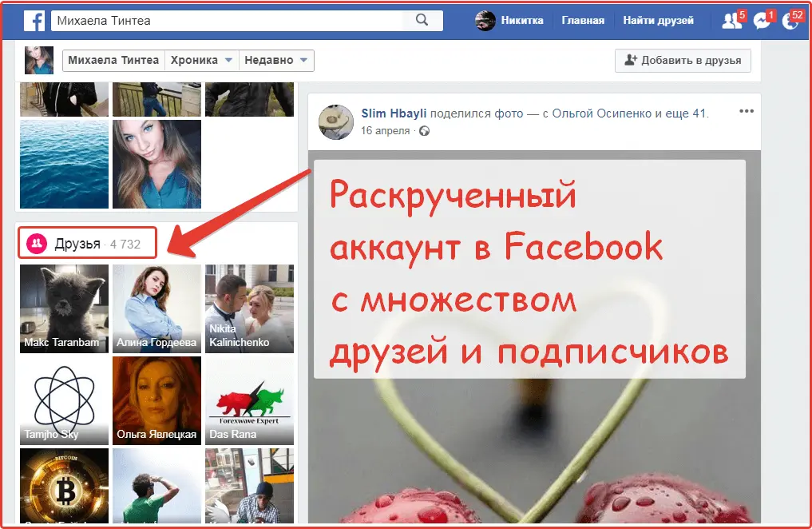812x529 pixels.
Task: Click the search magnifier icon
Action: 422,20
